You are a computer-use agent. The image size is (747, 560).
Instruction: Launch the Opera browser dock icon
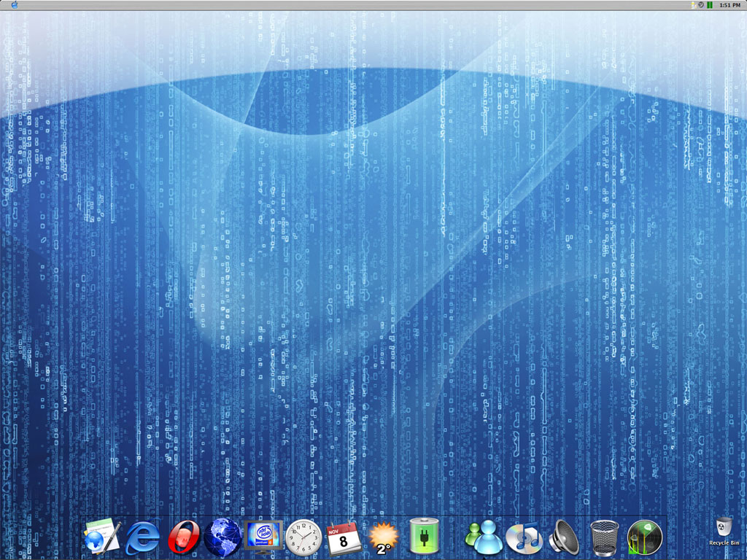[x=183, y=538]
